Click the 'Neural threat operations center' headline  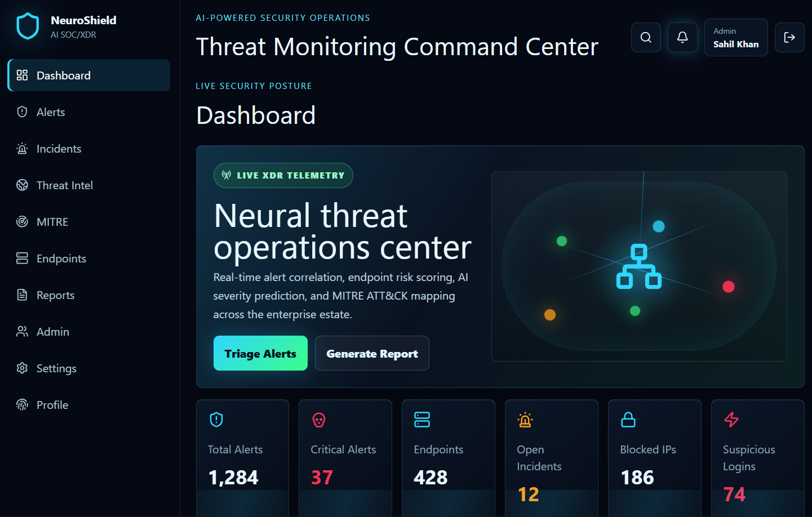click(x=343, y=231)
